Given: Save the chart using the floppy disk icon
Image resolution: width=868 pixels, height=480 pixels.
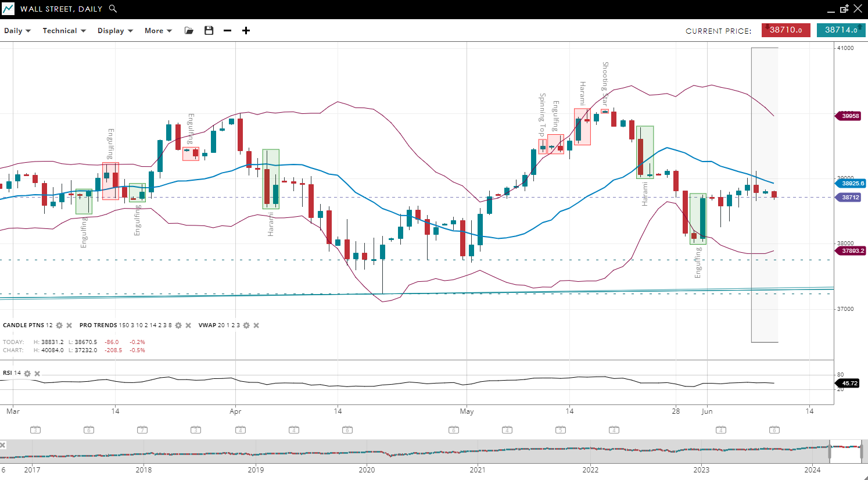Looking at the screenshot, I should coord(209,31).
